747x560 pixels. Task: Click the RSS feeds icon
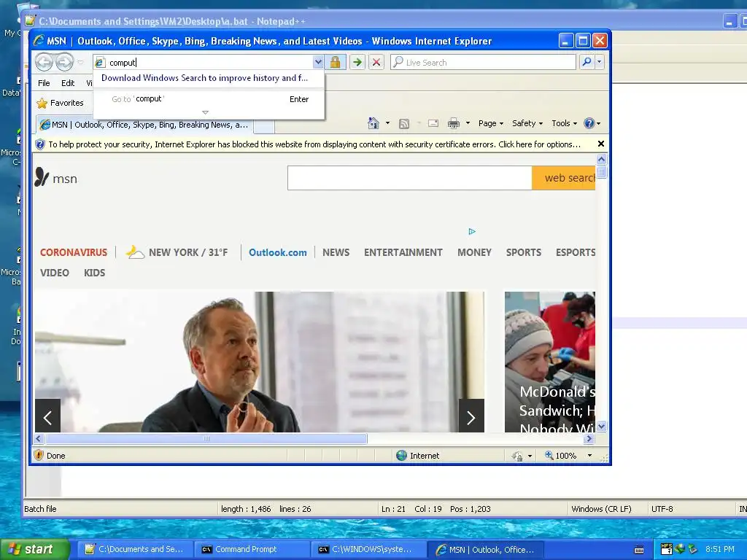click(x=404, y=124)
